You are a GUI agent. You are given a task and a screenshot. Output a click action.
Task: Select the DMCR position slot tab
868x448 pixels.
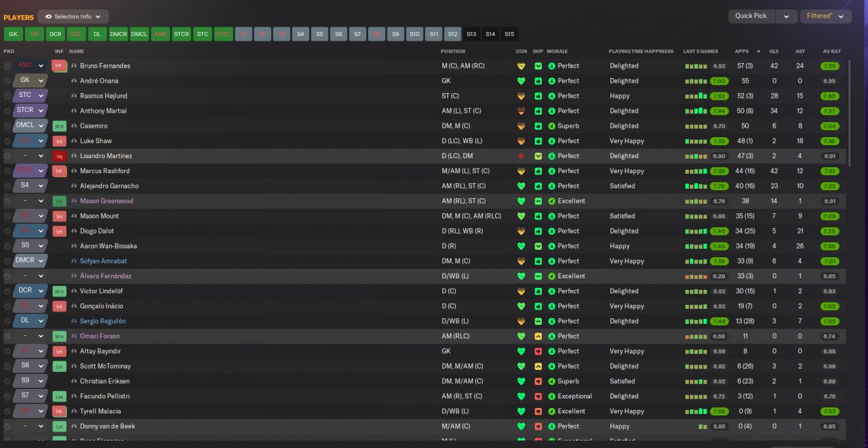[x=119, y=34]
